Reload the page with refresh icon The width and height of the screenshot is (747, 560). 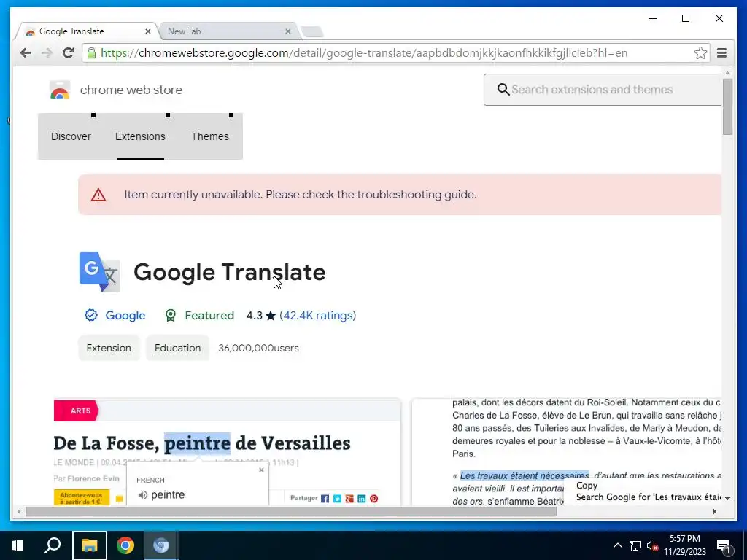coord(68,52)
